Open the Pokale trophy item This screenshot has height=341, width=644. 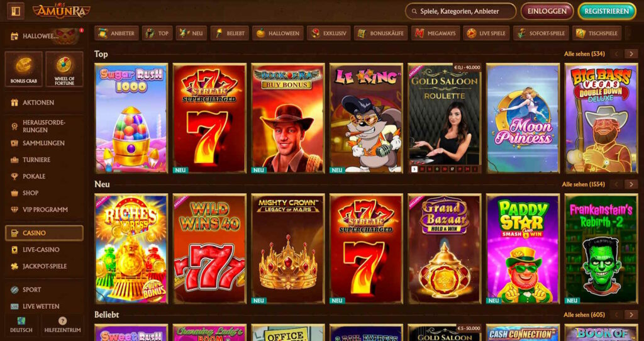pyautogui.click(x=35, y=176)
